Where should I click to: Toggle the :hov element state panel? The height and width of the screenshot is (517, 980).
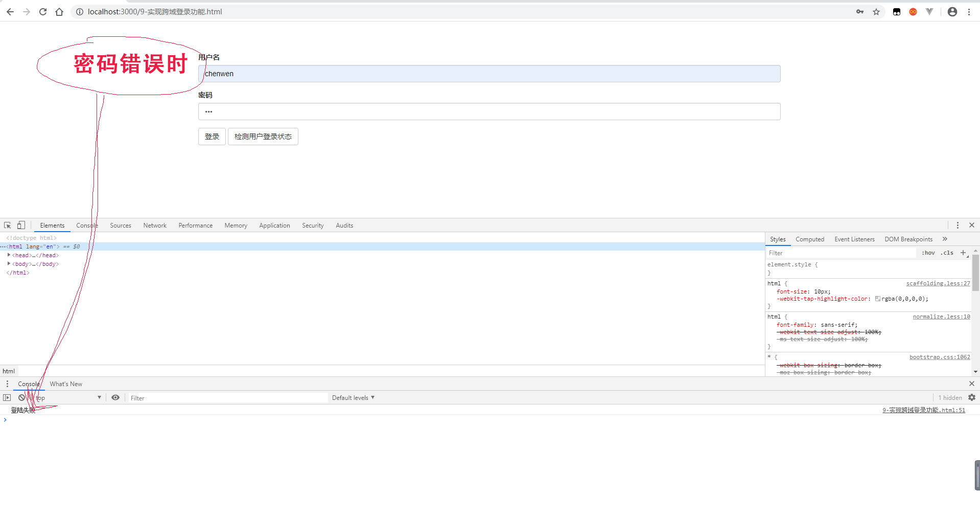[x=928, y=253]
